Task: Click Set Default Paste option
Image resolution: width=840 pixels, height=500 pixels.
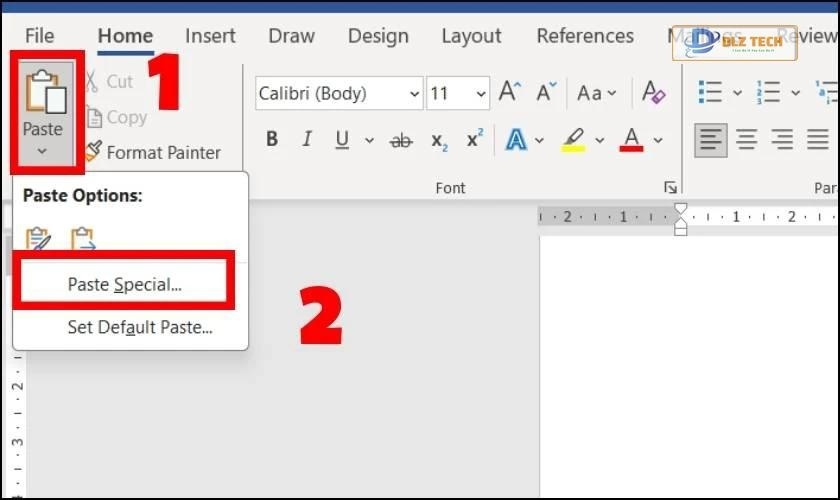Action: point(139,327)
